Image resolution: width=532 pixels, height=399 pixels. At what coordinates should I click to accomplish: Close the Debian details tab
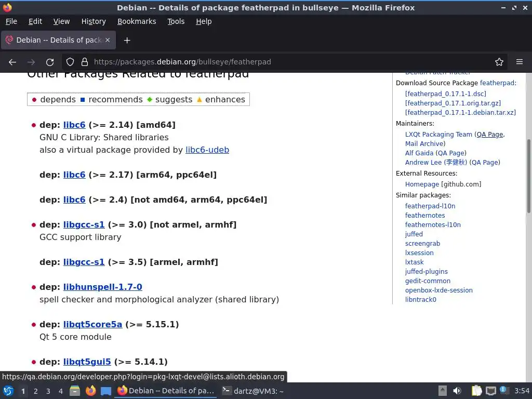coord(108,40)
